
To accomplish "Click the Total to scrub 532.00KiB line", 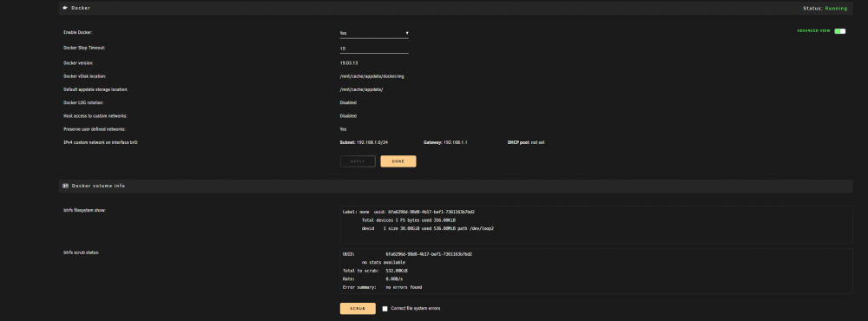I will click(375, 271).
